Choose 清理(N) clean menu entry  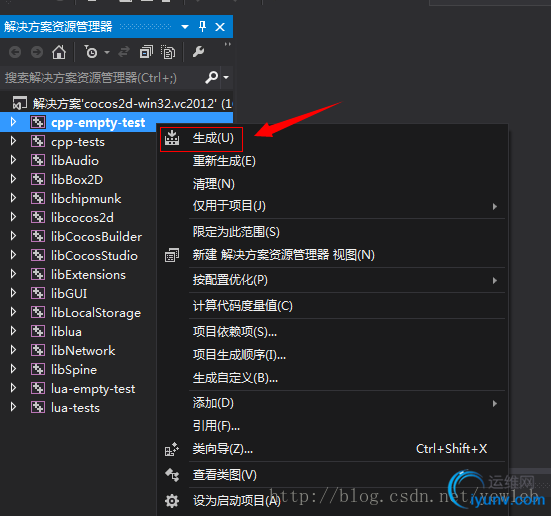(332, 184)
